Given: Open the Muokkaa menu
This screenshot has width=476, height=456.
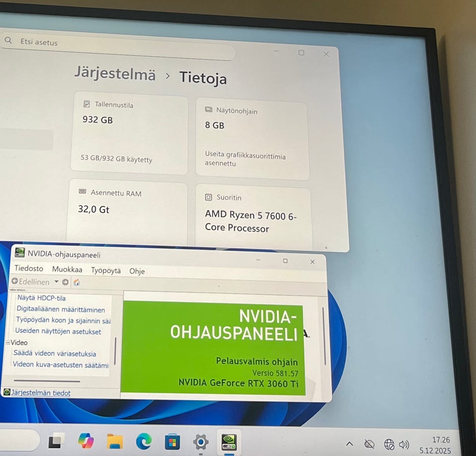Looking at the screenshot, I should [x=67, y=270].
